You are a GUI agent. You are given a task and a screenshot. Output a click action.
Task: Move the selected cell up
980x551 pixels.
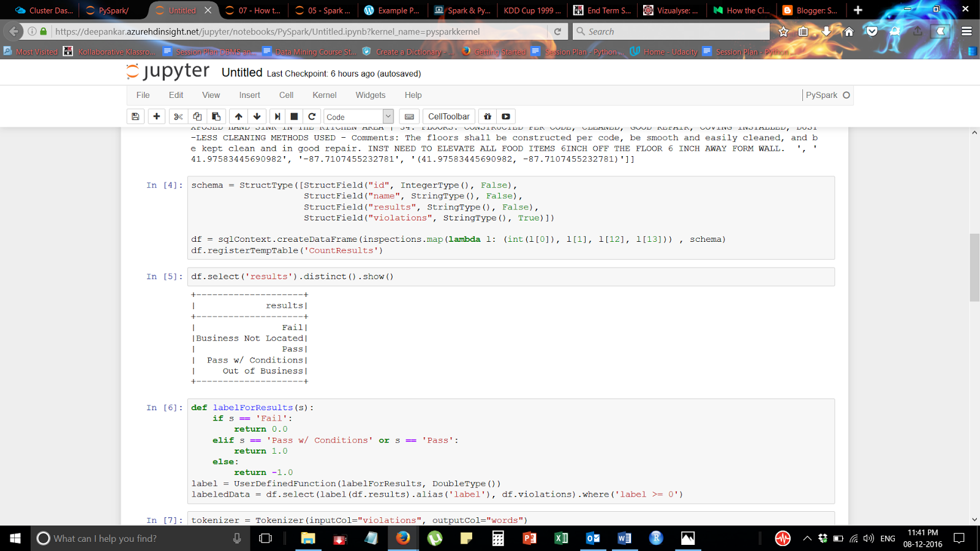[238, 116]
